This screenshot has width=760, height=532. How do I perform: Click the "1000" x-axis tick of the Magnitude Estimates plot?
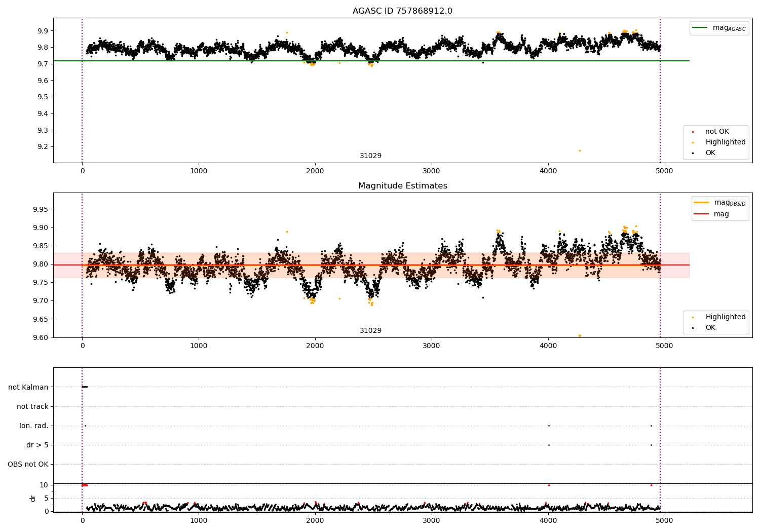[x=199, y=346]
